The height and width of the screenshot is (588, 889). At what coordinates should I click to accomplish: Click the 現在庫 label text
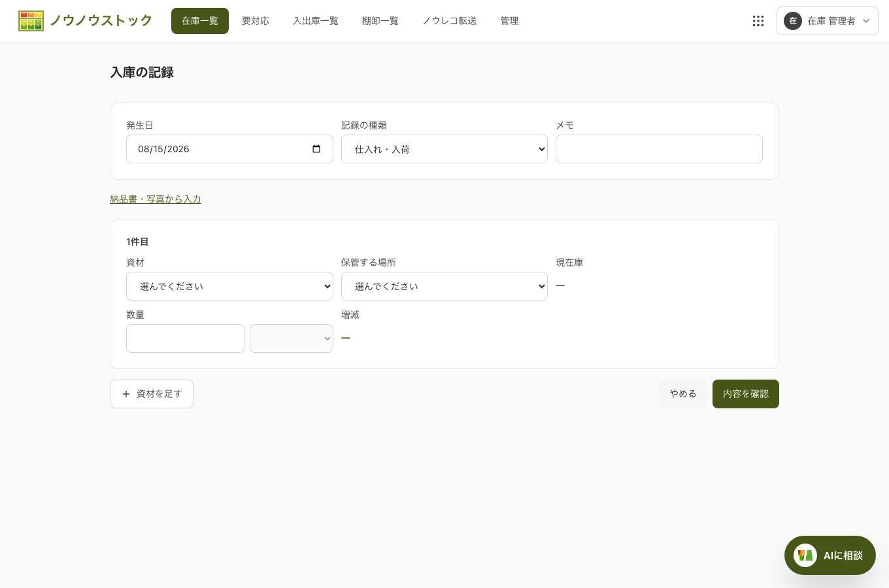(569, 263)
